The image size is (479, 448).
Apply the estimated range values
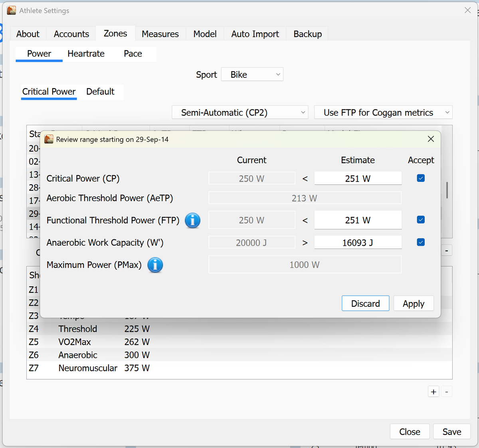coord(414,304)
